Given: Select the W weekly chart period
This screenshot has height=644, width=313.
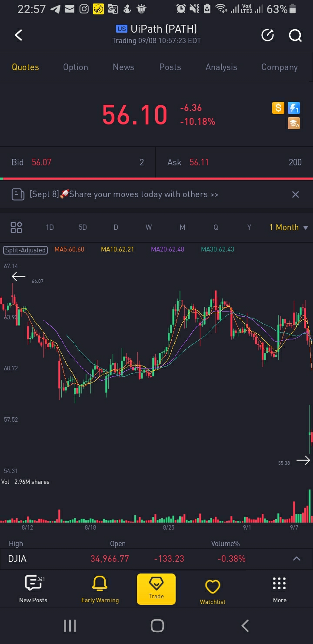Looking at the screenshot, I should (x=149, y=227).
